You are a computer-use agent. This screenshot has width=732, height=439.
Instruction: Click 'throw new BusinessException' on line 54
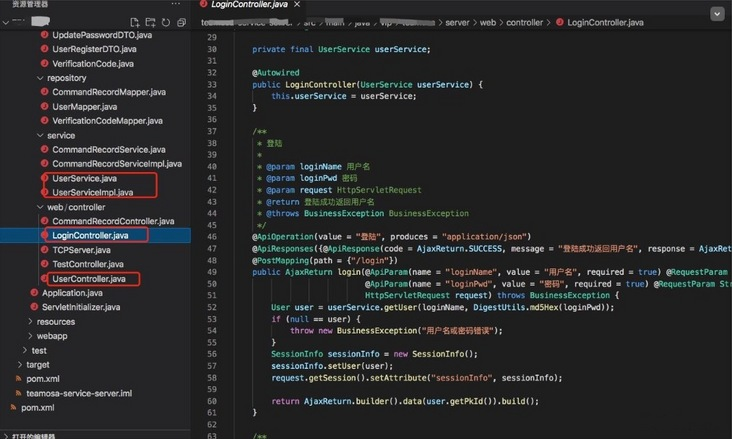tap(353, 330)
